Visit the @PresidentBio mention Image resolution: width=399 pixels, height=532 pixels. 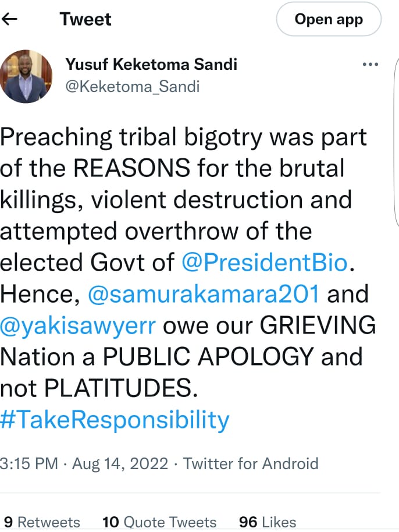click(264, 263)
